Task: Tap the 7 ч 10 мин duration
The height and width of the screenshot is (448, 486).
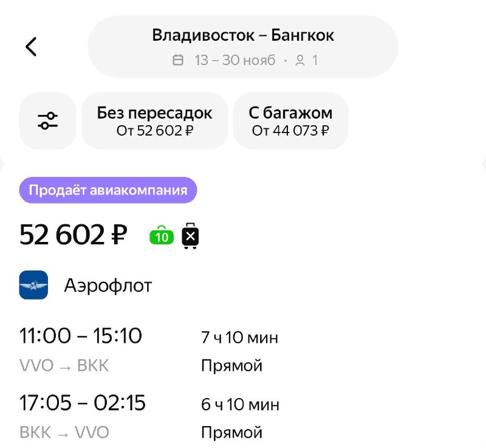Action: pos(239,337)
